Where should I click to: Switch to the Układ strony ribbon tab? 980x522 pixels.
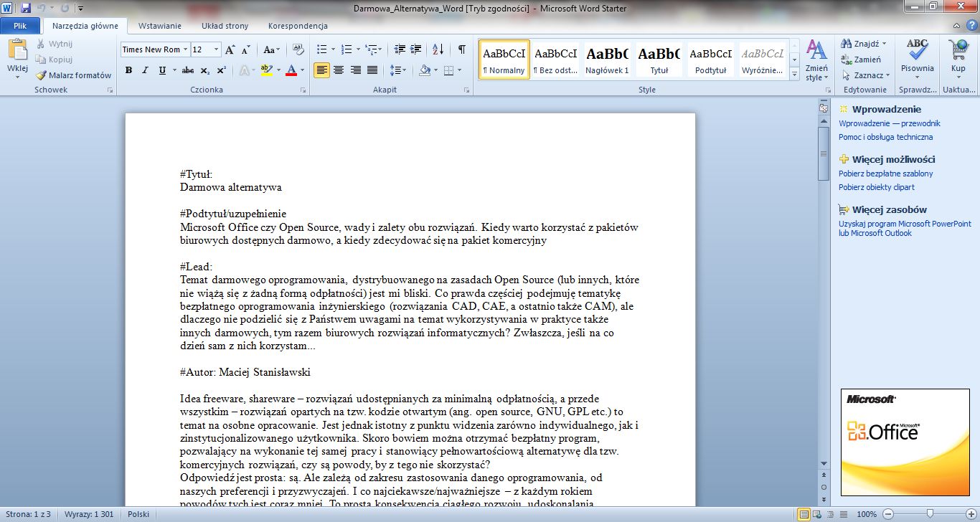225,26
